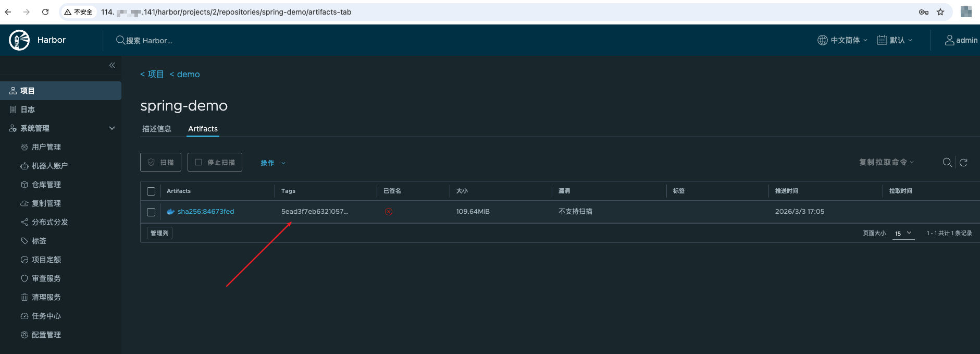Click the 停止扫描 stop scan button
Viewport: 980px width, 354px height.
click(215, 162)
